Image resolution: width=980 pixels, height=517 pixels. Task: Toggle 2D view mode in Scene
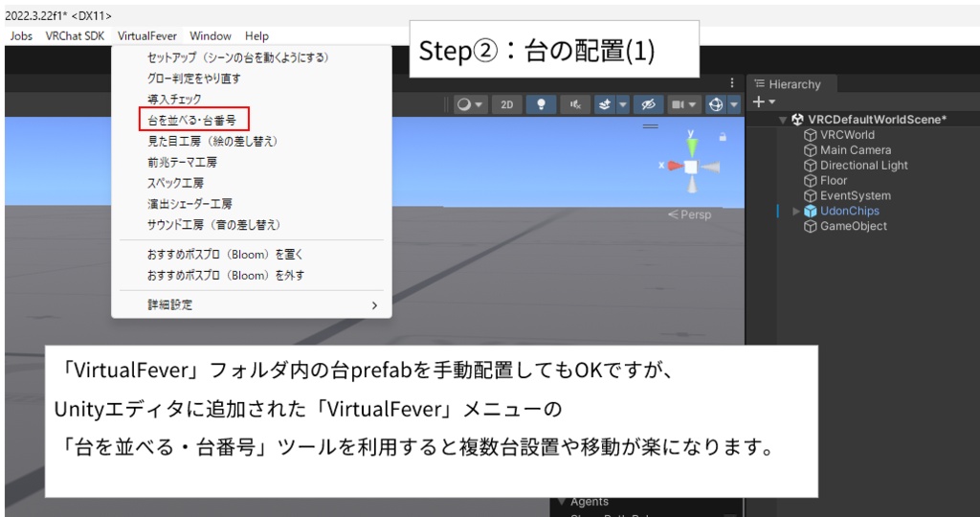507,104
